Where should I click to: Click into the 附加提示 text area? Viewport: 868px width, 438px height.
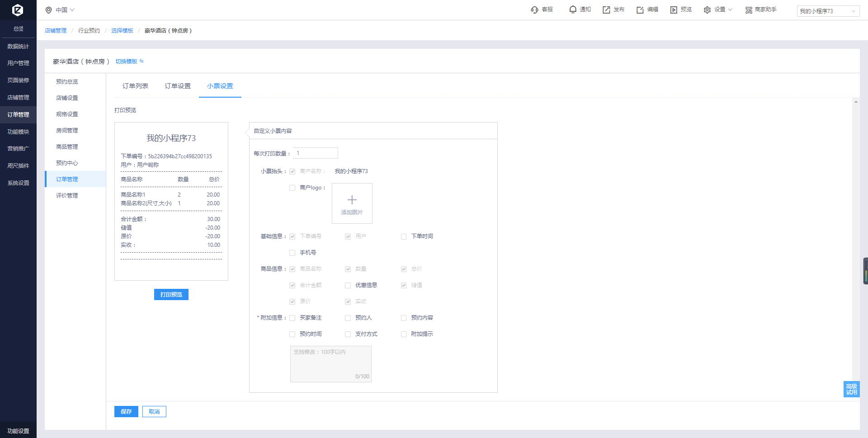click(x=331, y=364)
